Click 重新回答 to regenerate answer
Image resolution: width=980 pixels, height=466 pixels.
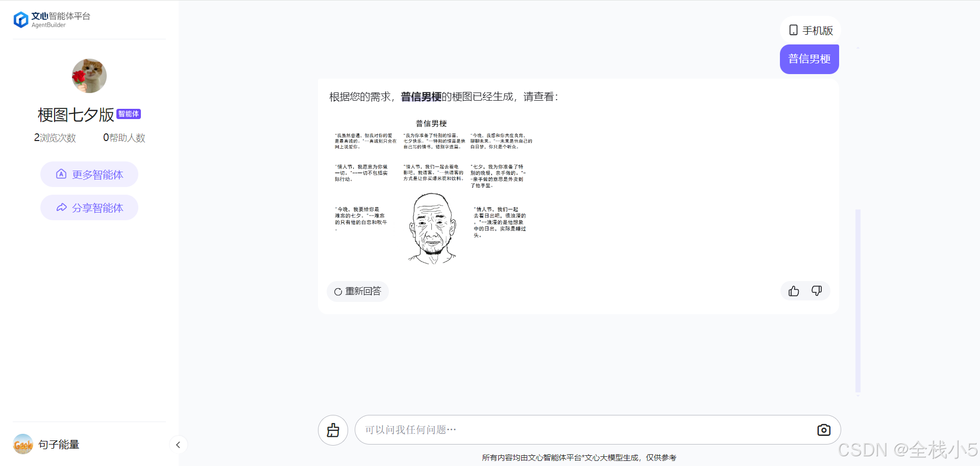(358, 291)
